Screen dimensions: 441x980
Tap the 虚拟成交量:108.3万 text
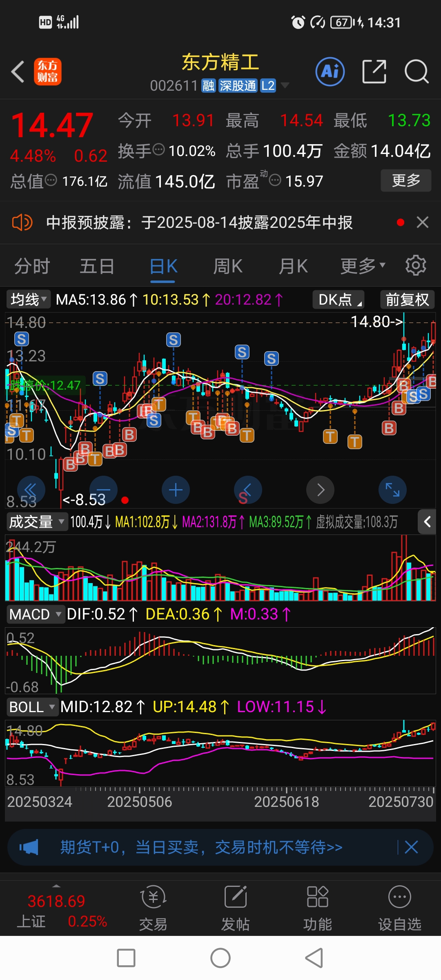pyautogui.click(x=356, y=522)
